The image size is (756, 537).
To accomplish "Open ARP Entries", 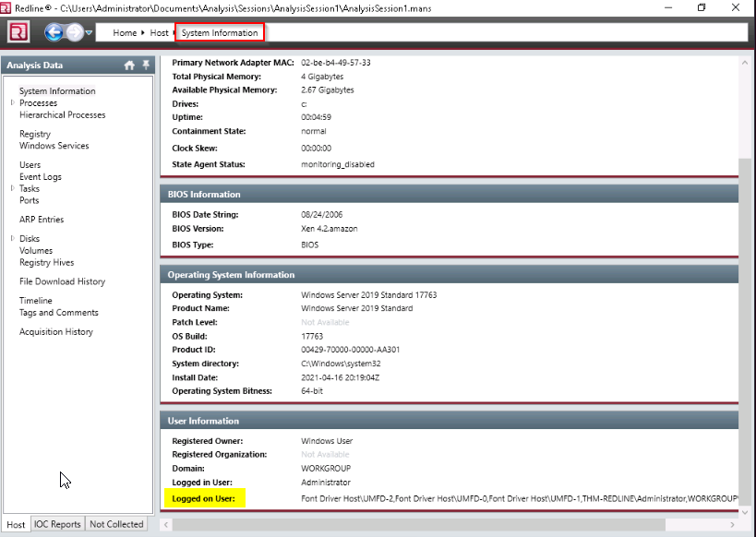I will point(42,220).
